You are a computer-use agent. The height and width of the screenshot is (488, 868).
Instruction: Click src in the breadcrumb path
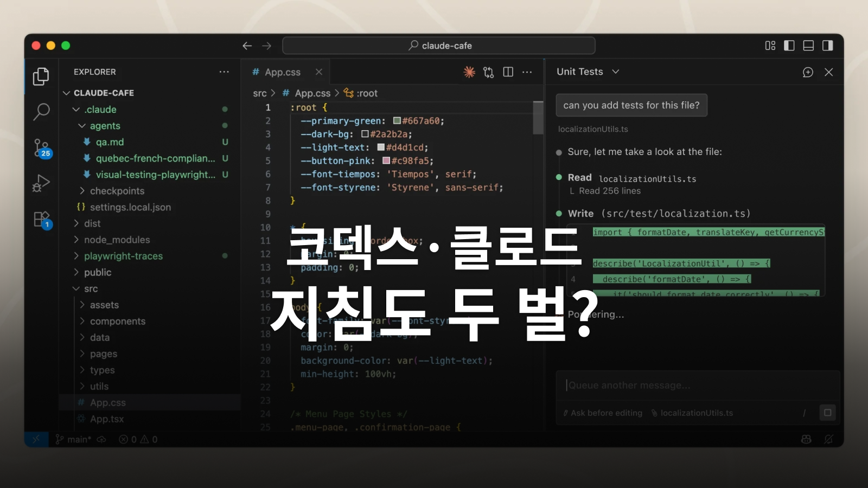tap(260, 93)
